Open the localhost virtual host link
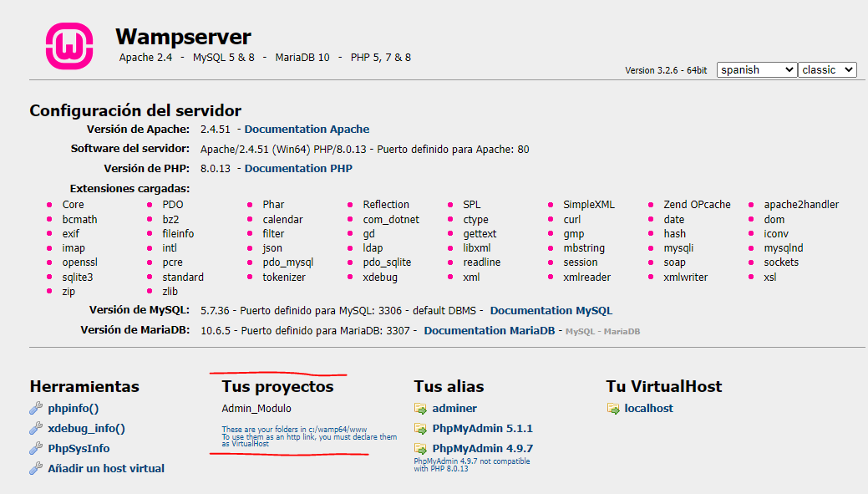This screenshot has width=868, height=494. click(x=648, y=408)
